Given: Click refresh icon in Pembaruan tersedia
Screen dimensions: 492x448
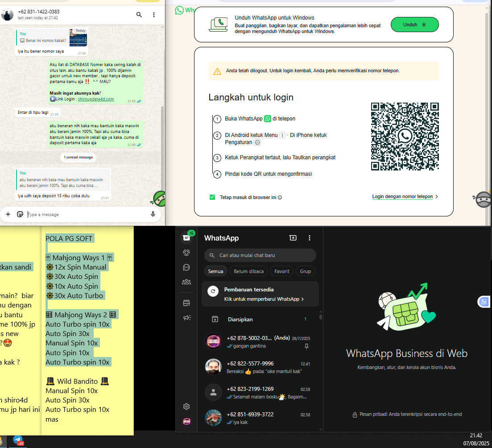Looking at the screenshot, I should pos(213,291).
